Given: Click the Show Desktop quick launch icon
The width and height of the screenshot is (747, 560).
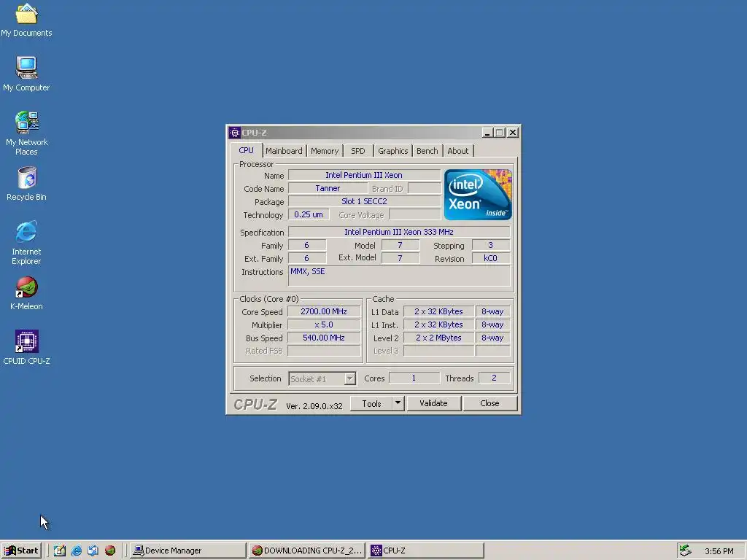Looking at the screenshot, I should [x=60, y=551].
